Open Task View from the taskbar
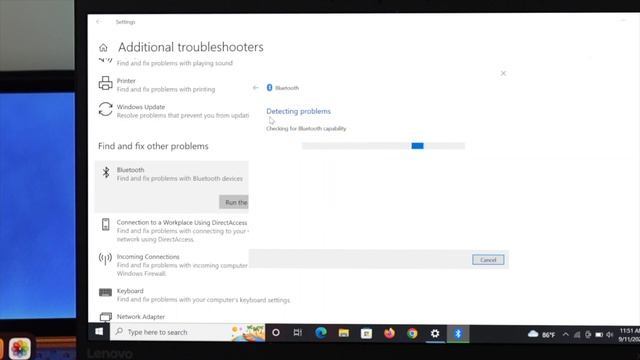 point(298,333)
